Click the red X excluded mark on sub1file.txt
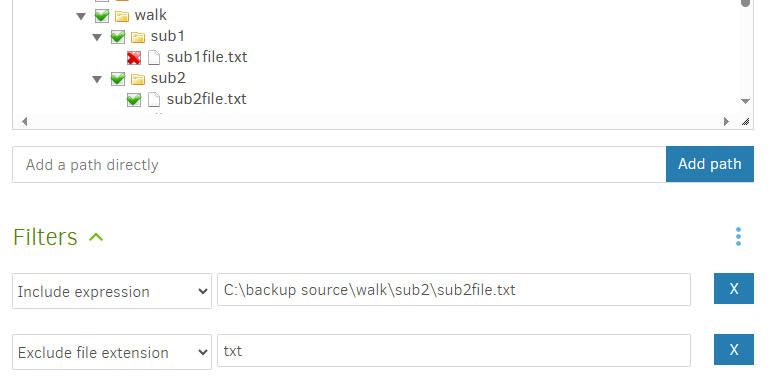768x383 pixels. coord(134,58)
